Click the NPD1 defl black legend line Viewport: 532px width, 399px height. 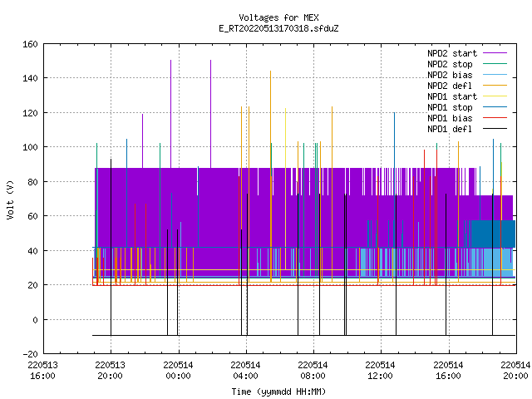495,129
